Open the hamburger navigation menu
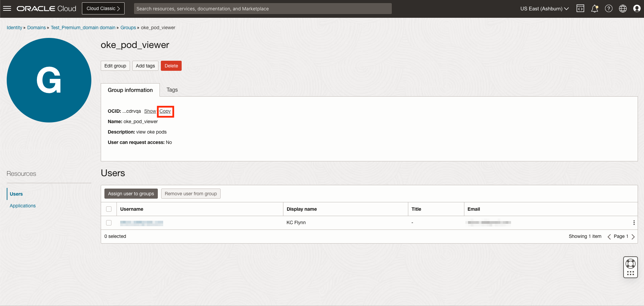 [7, 9]
